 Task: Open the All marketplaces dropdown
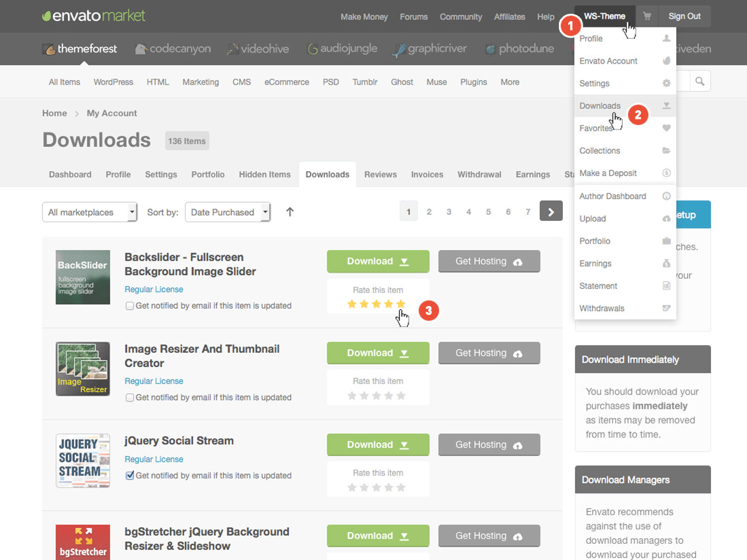(x=90, y=212)
